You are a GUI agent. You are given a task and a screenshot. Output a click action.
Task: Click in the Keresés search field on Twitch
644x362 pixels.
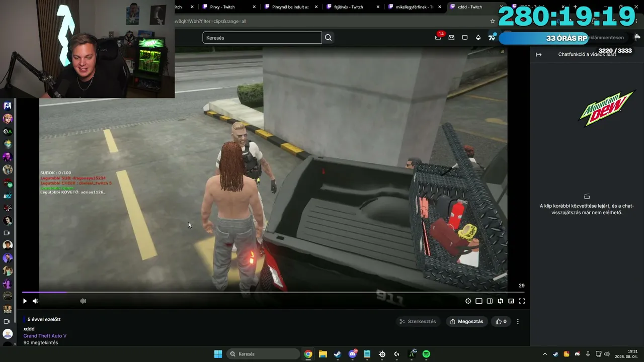coord(262,38)
